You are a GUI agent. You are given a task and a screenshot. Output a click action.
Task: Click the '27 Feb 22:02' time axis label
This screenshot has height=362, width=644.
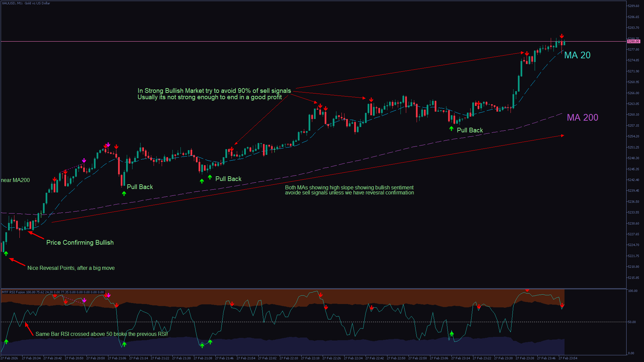pyautogui.click(x=267, y=358)
